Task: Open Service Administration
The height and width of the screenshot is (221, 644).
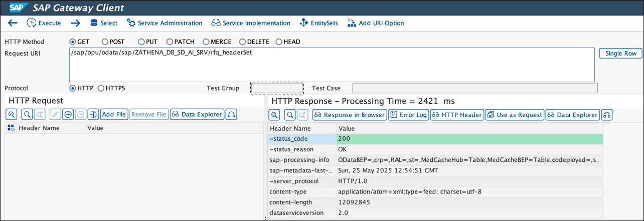Action: pos(165,23)
